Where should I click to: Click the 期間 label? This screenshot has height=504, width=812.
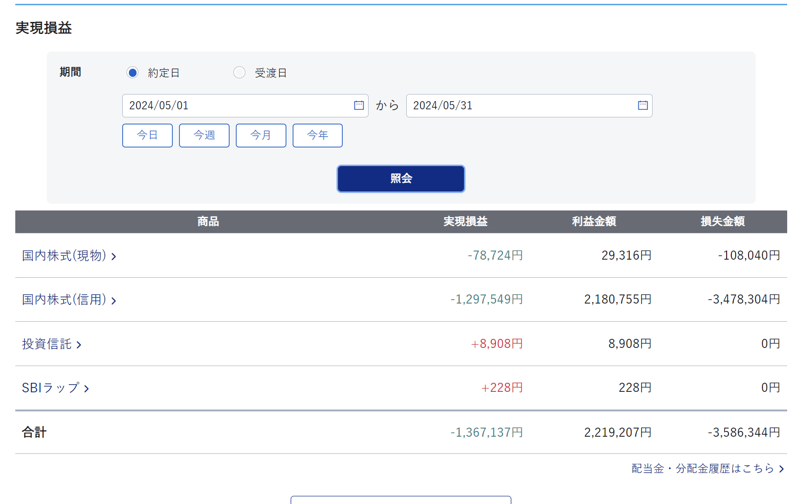70,72
